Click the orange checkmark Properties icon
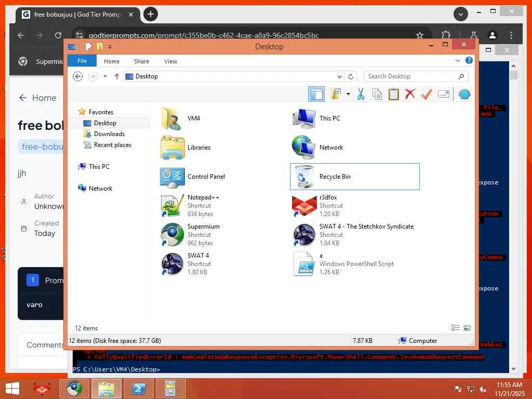The image size is (532, 399). (427, 94)
